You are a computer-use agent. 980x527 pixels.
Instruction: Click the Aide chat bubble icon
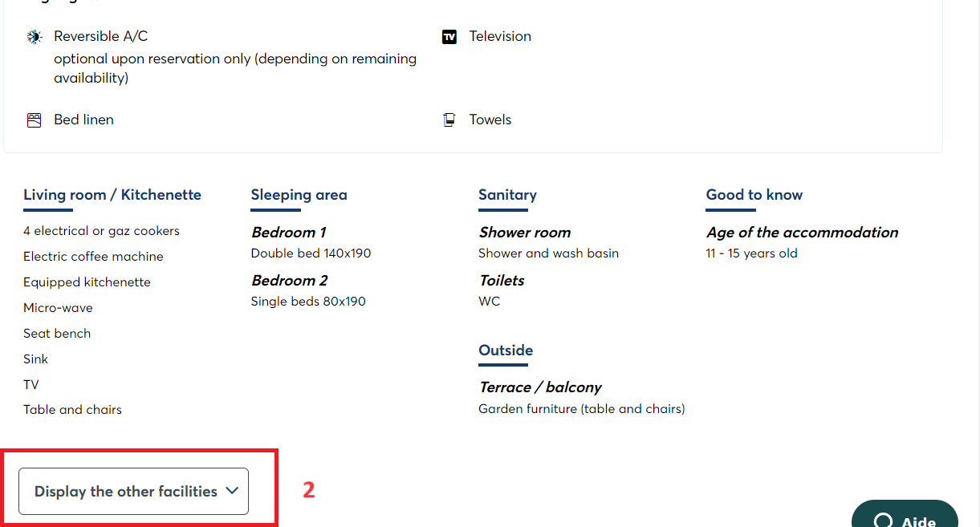[883, 520]
